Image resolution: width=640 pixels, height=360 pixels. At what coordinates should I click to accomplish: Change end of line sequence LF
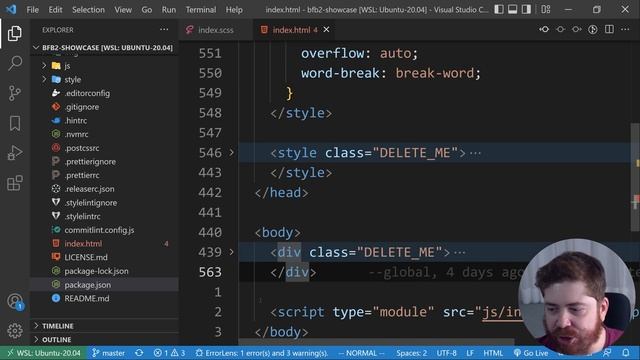point(470,353)
